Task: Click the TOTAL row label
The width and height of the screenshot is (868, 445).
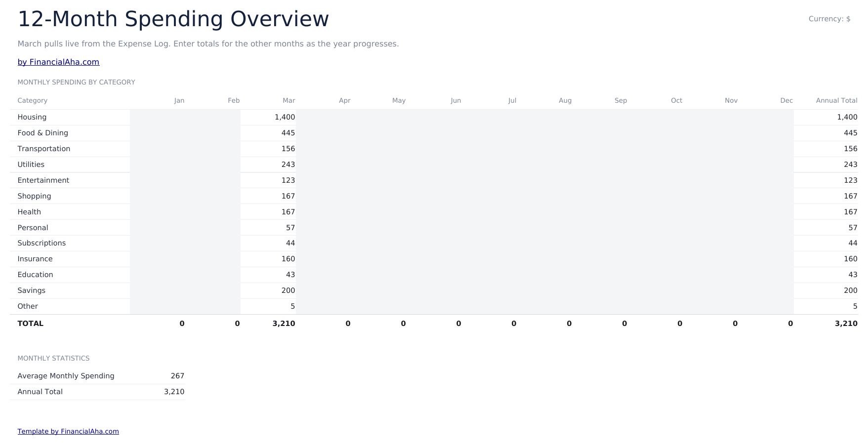Action: [31, 324]
